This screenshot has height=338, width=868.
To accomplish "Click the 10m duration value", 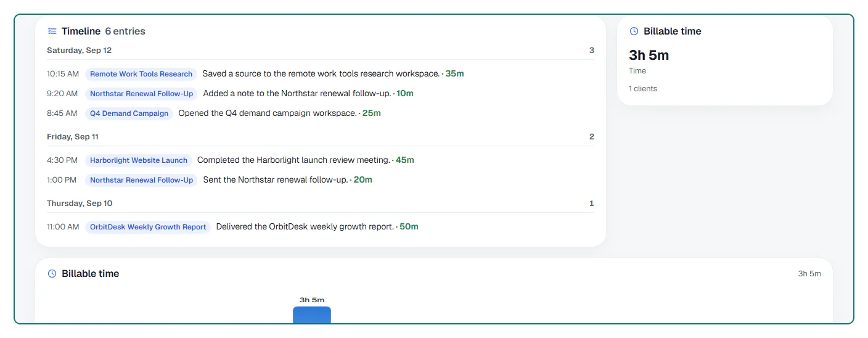I will pyautogui.click(x=405, y=94).
